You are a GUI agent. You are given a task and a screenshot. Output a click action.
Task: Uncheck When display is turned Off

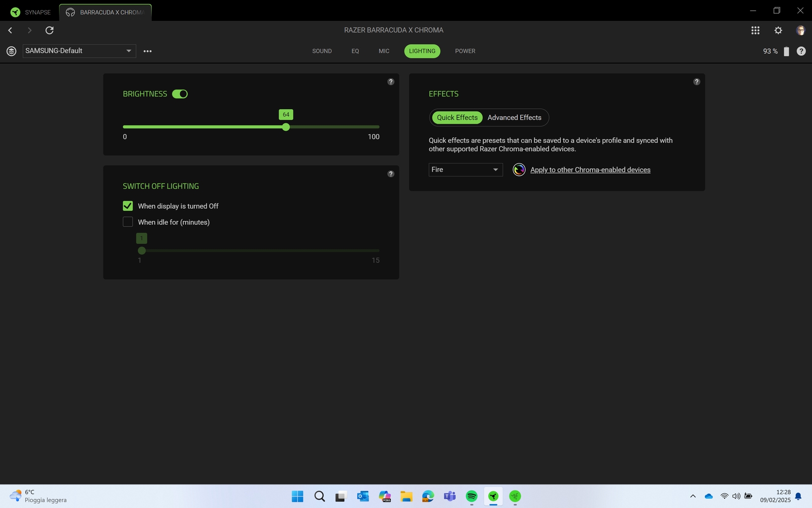click(x=128, y=206)
